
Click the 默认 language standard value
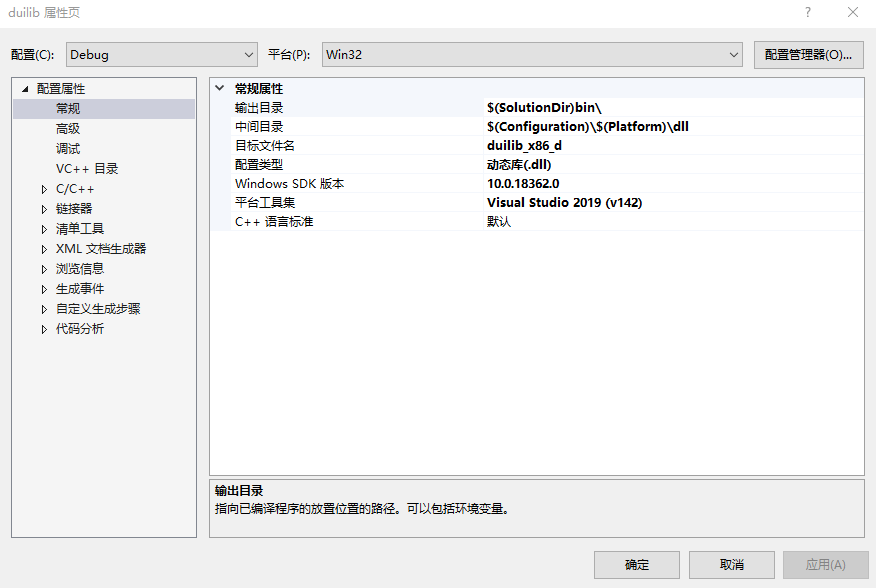pos(673,222)
